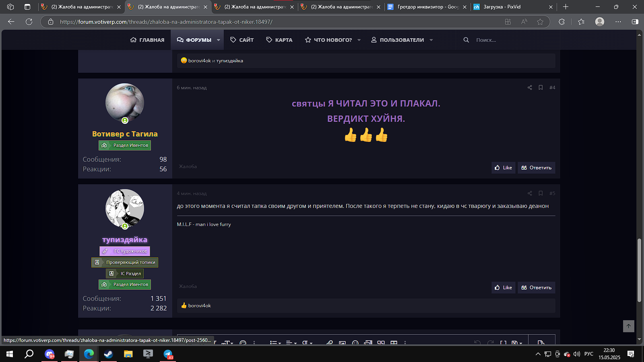The width and height of the screenshot is (644, 362).
Task: Click the browser address bar URL
Action: pyautogui.click(x=166, y=22)
